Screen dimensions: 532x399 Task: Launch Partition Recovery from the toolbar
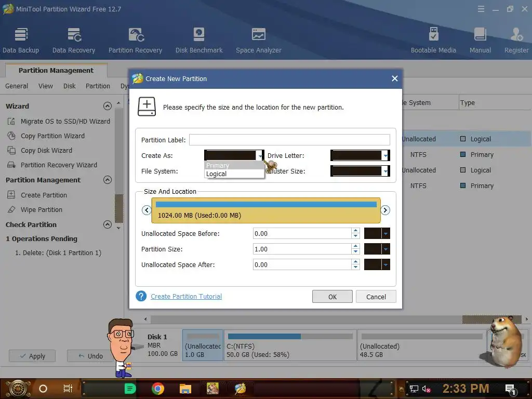click(136, 41)
